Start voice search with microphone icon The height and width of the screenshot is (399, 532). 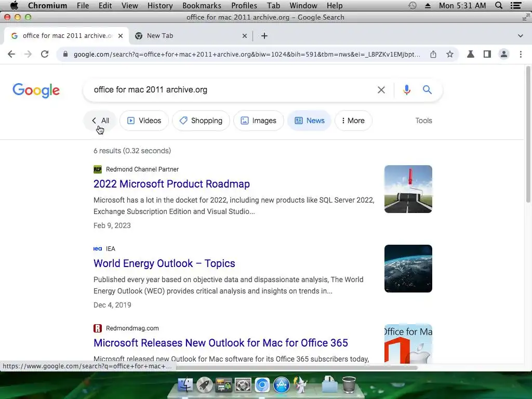(x=406, y=90)
